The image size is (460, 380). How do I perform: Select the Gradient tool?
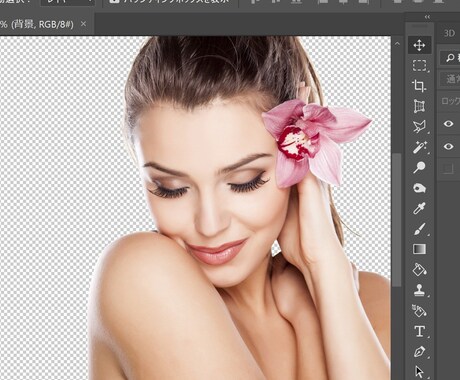pos(419,249)
